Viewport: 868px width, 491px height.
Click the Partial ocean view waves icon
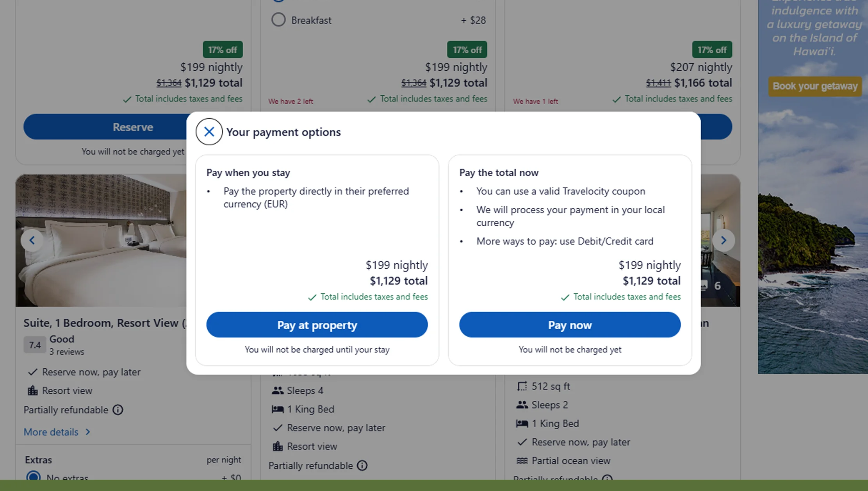tap(522, 461)
